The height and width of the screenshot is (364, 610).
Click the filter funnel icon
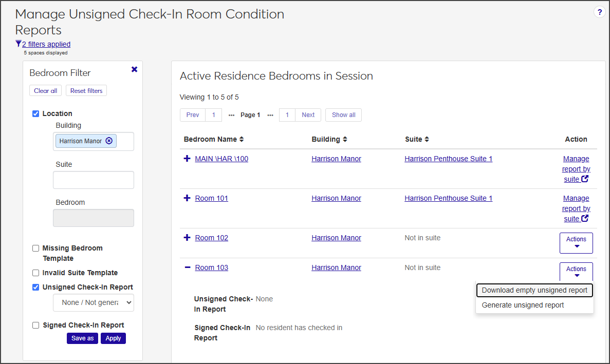19,44
